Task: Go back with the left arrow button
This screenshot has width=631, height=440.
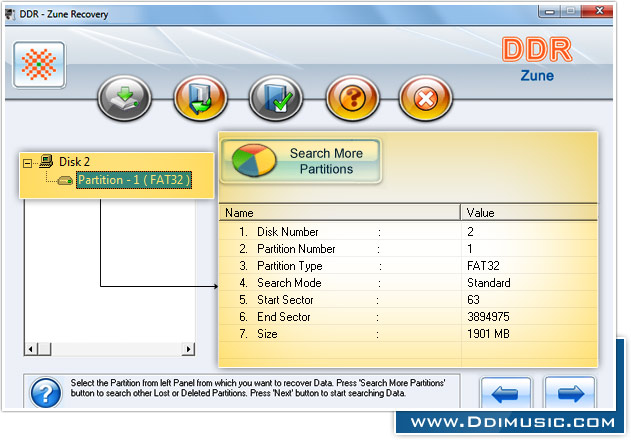Action: pos(505,393)
